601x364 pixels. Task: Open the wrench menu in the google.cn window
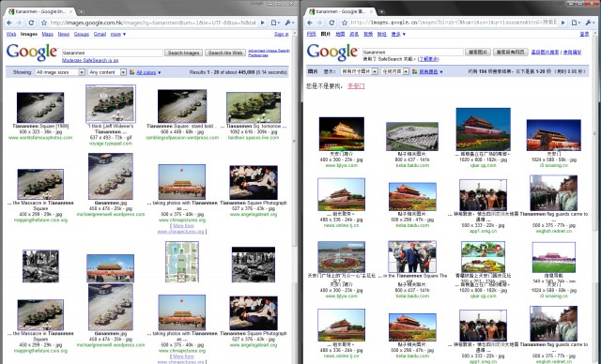click(x=590, y=23)
